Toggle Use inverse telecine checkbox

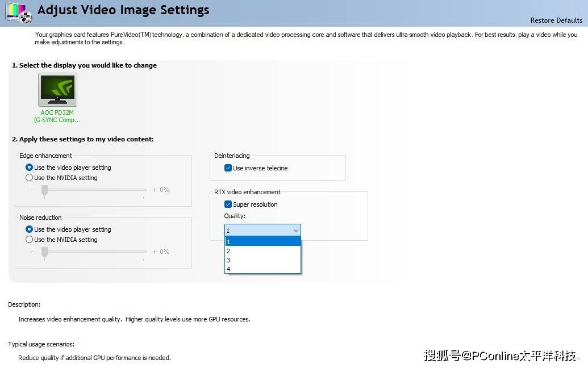pos(228,168)
